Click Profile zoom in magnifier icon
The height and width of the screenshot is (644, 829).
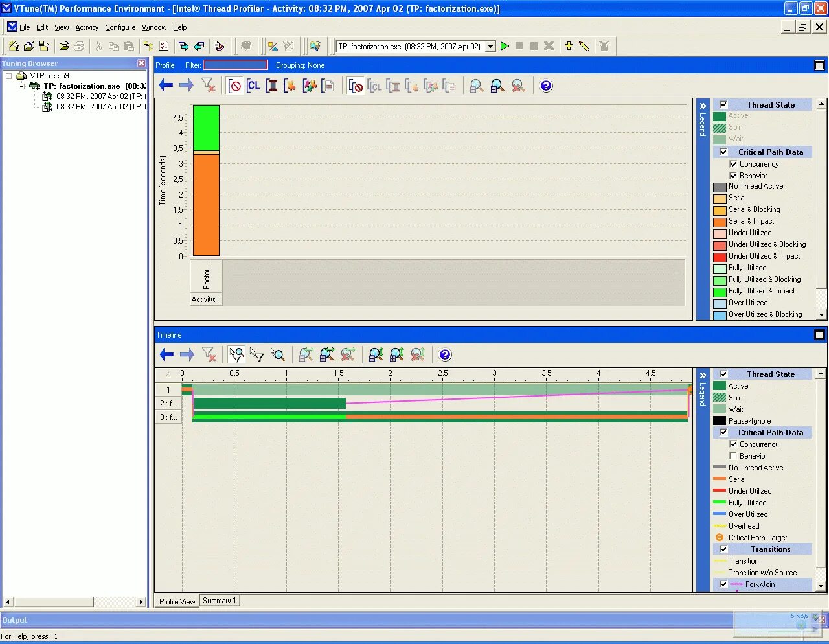[497, 86]
